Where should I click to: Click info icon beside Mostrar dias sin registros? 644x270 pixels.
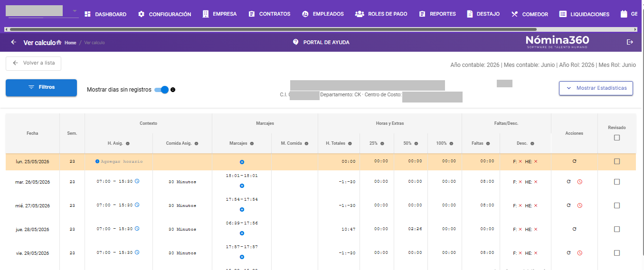pyautogui.click(x=173, y=90)
